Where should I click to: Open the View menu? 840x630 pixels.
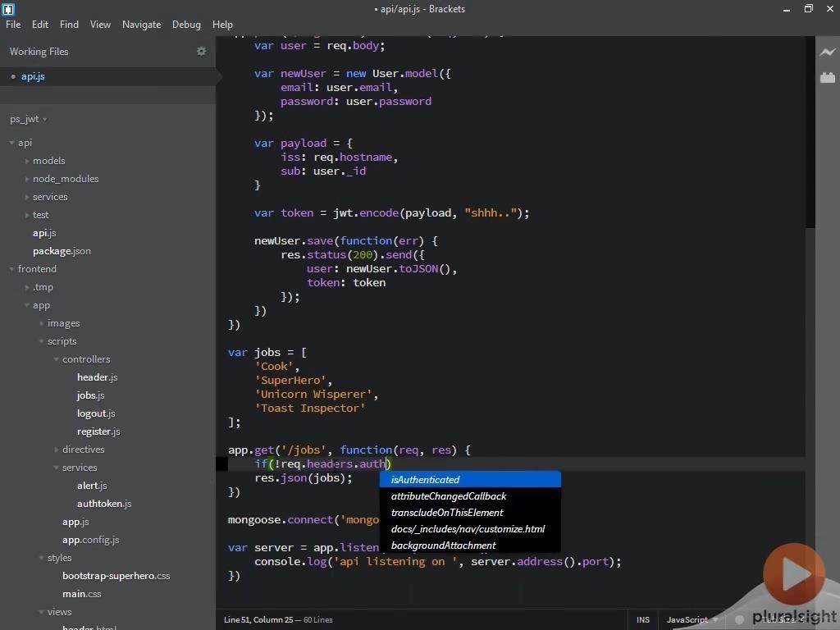coord(100,25)
